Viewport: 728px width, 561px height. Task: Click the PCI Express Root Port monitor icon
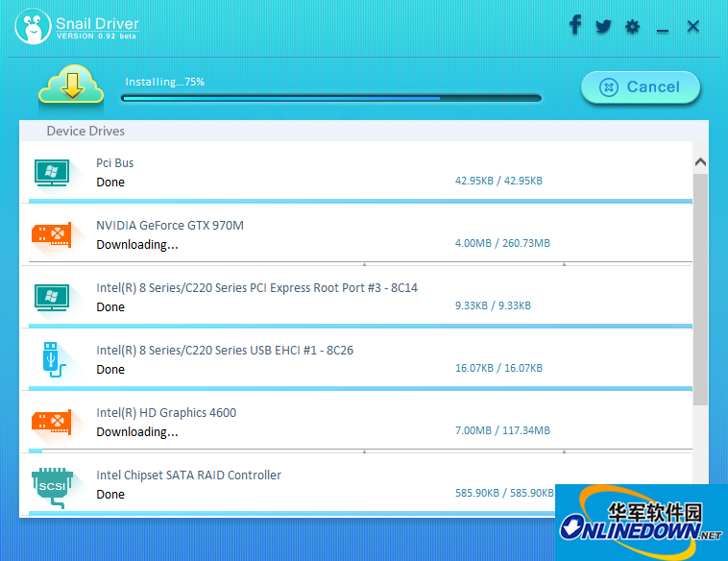pyautogui.click(x=52, y=298)
